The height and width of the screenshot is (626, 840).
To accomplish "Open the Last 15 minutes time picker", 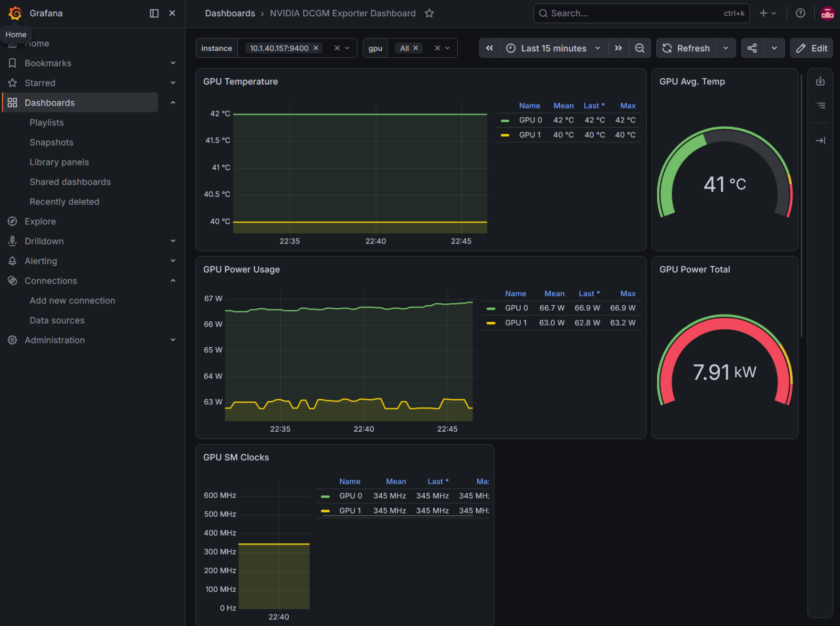I will pos(554,48).
